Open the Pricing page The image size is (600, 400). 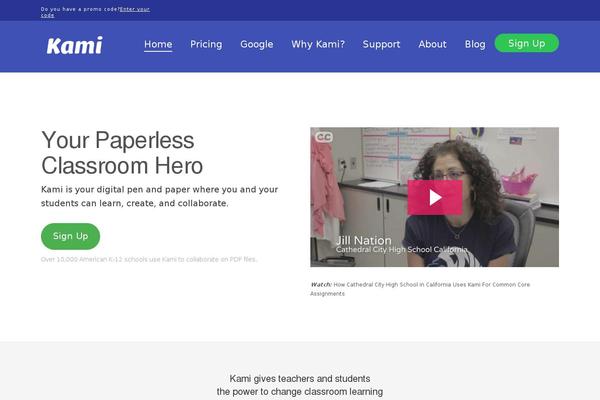pos(206,44)
